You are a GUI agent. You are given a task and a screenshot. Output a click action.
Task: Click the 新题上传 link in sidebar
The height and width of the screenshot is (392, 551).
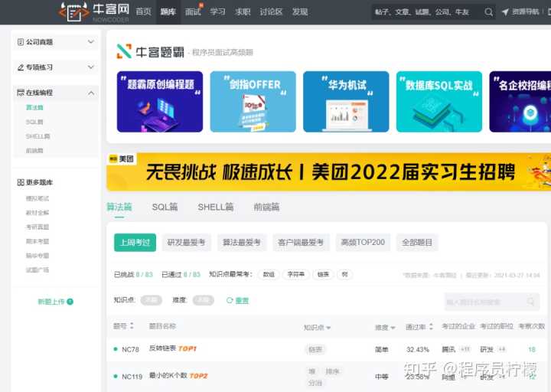[x=51, y=302]
